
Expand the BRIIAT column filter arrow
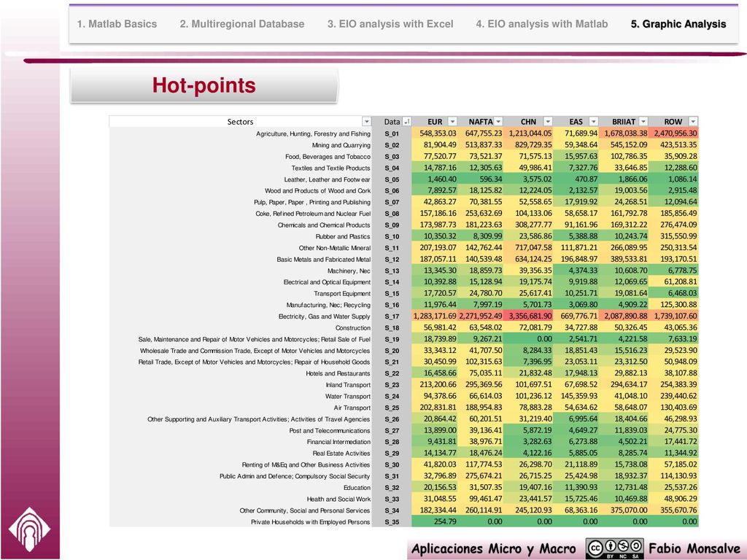tap(643, 122)
